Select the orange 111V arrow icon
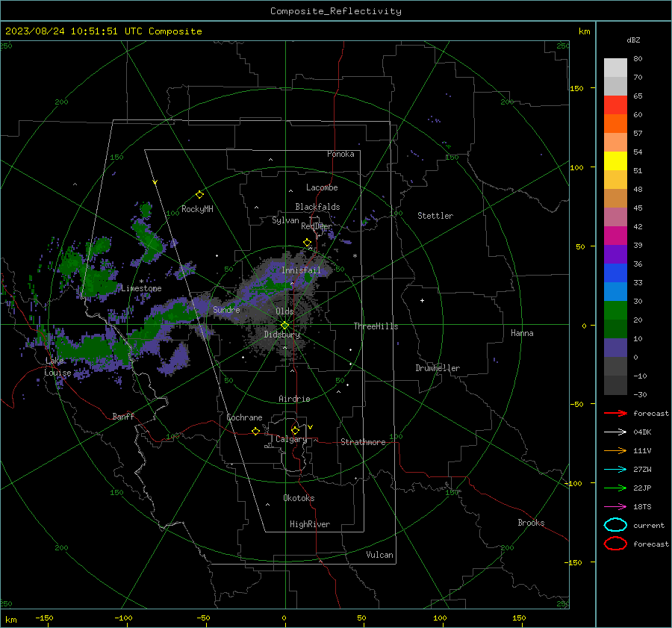This screenshot has width=672, height=628. click(615, 450)
